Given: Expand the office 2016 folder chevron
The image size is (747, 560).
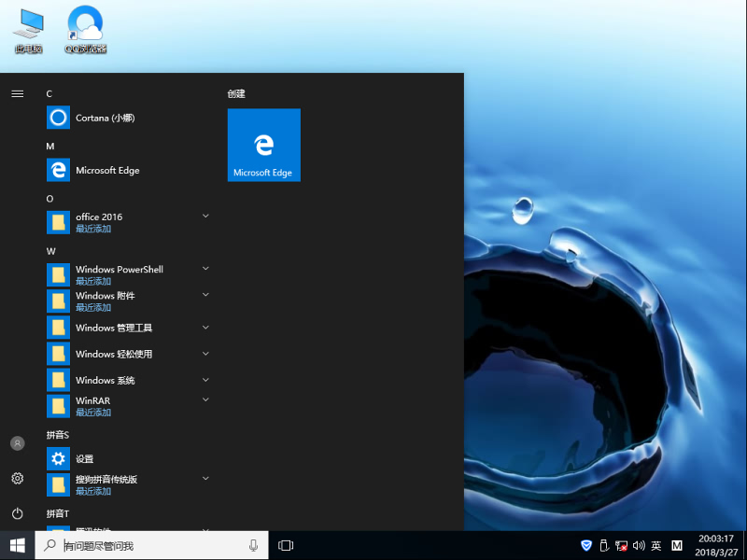Looking at the screenshot, I should click(x=205, y=217).
